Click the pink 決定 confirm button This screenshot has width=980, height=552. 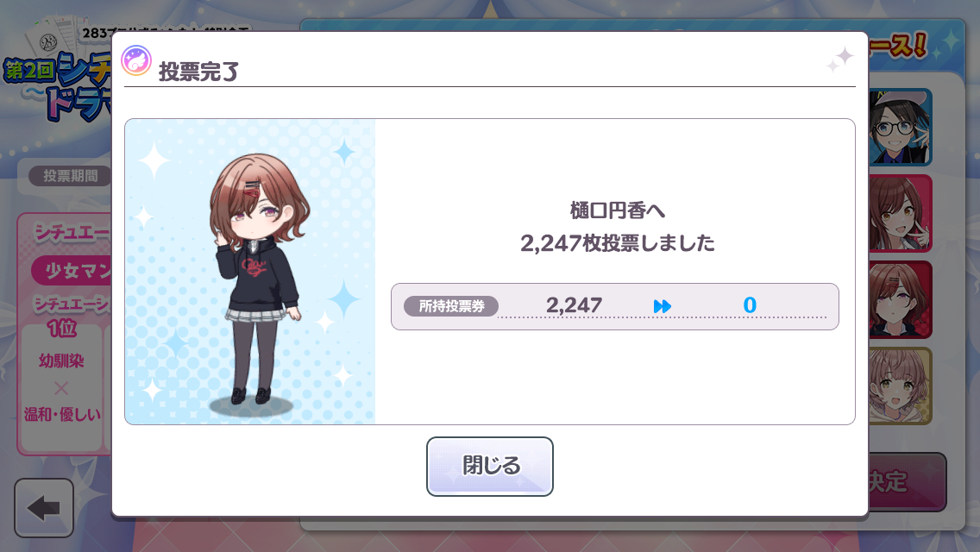coord(907,482)
